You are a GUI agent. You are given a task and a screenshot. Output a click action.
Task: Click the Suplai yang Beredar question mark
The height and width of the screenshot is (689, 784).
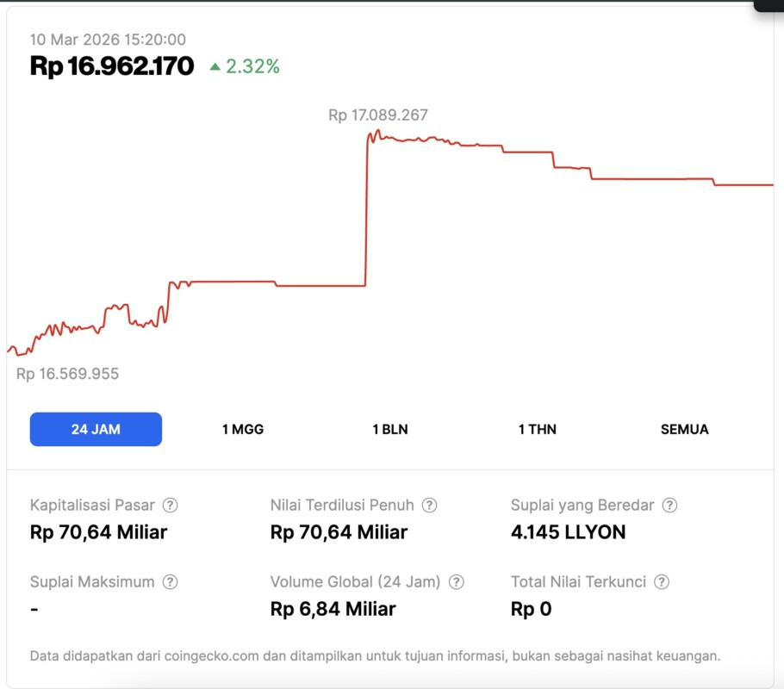[x=669, y=506]
